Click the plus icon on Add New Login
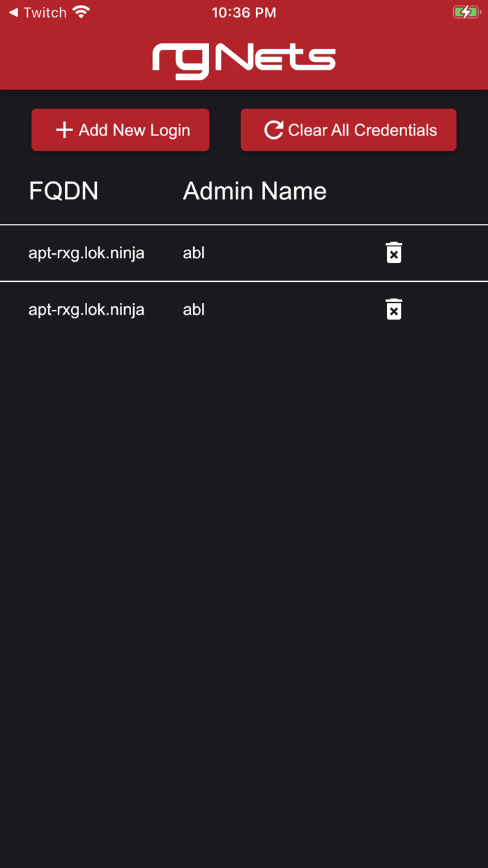The image size is (488, 868). pos(65,130)
